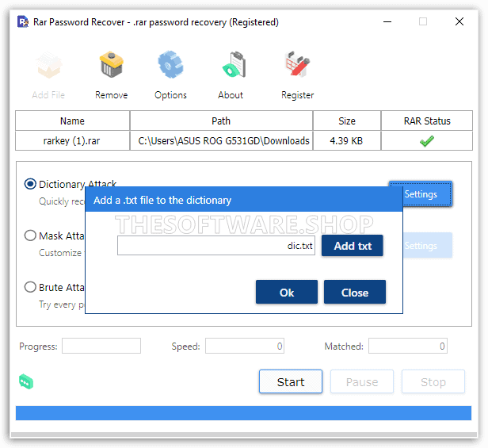488x448 pixels.
Task: Click the green RAR status checkmark
Action: pyautogui.click(x=427, y=141)
